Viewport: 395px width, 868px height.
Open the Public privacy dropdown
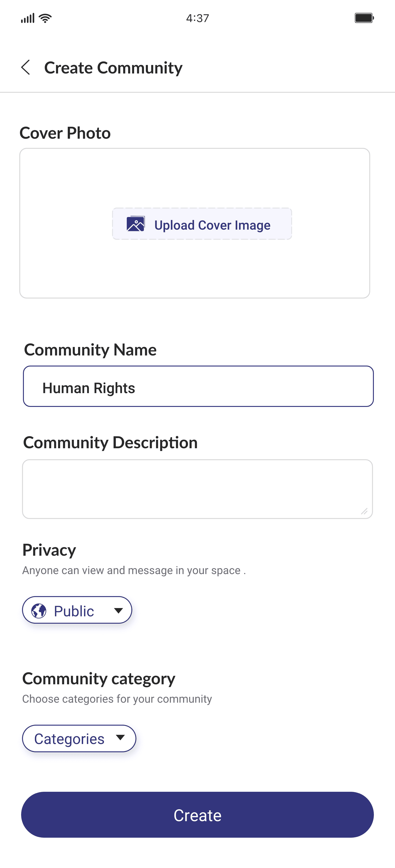pos(77,610)
